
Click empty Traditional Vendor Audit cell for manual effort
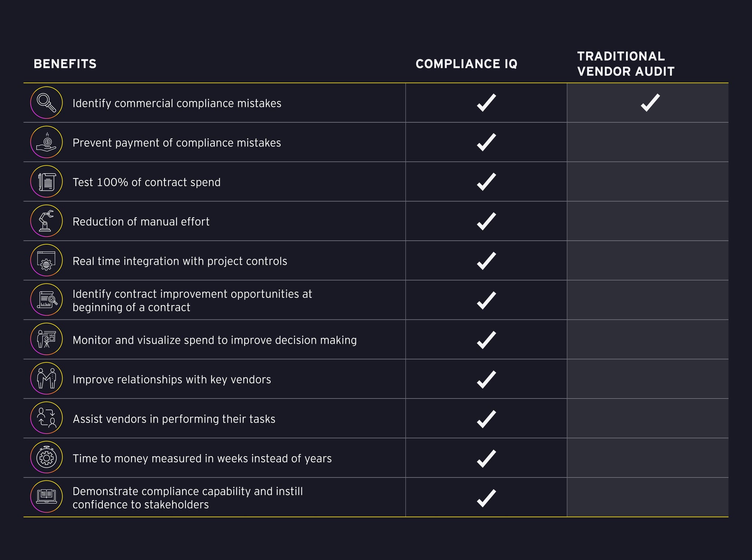[x=647, y=221]
